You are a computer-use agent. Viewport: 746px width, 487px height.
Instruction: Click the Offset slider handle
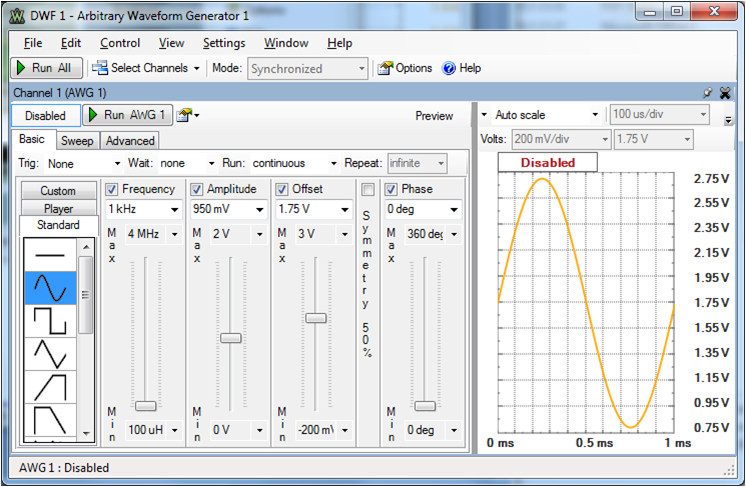click(x=315, y=317)
